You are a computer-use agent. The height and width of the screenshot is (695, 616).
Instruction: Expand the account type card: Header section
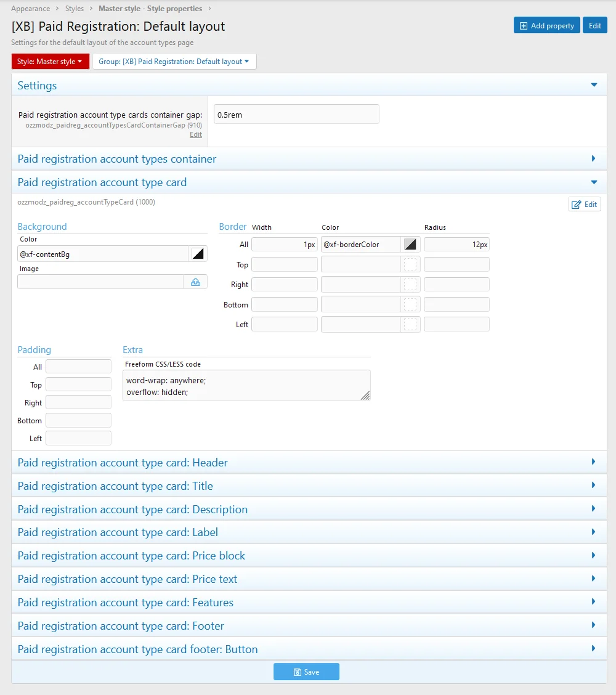[593, 462]
